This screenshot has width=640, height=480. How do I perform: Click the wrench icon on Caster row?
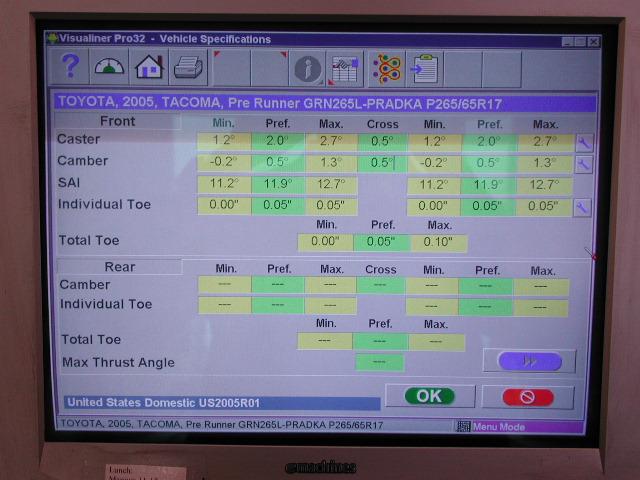(584, 143)
